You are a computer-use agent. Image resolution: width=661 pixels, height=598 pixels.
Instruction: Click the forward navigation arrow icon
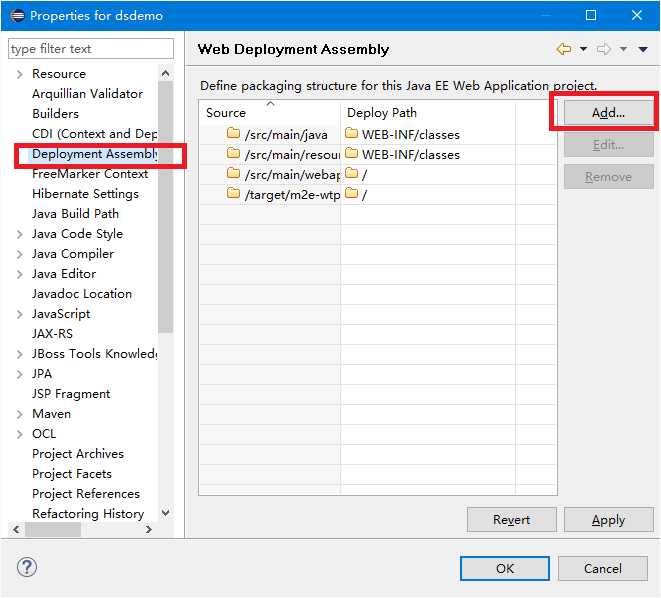604,49
